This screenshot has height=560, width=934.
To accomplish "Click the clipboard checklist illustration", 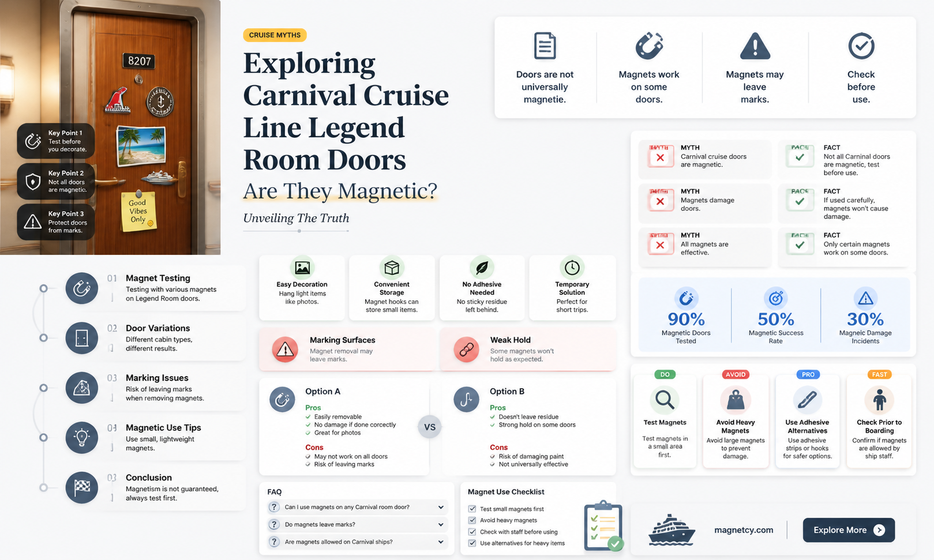I will [x=603, y=526].
